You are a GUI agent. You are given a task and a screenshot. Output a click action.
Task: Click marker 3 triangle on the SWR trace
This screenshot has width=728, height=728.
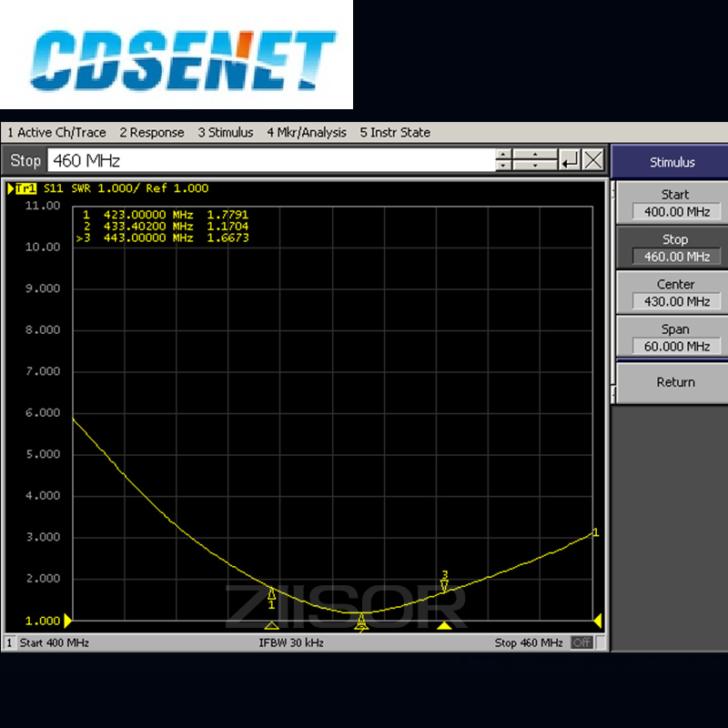click(x=444, y=586)
